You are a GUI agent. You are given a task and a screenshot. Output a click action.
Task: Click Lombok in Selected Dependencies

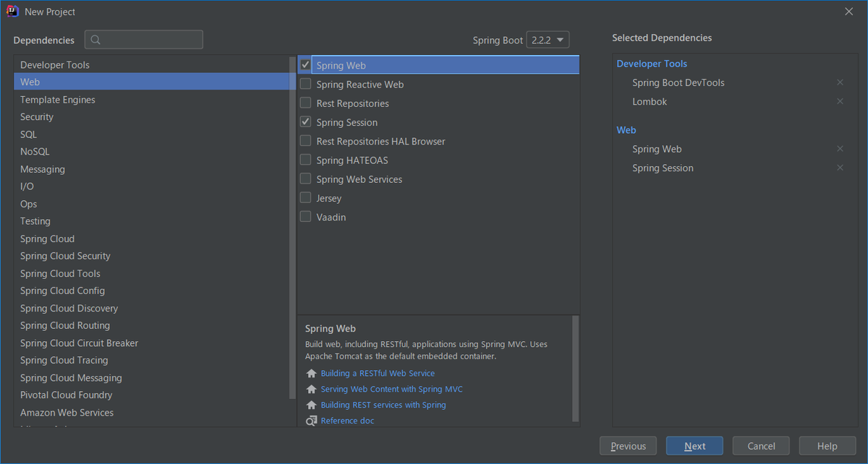point(650,101)
